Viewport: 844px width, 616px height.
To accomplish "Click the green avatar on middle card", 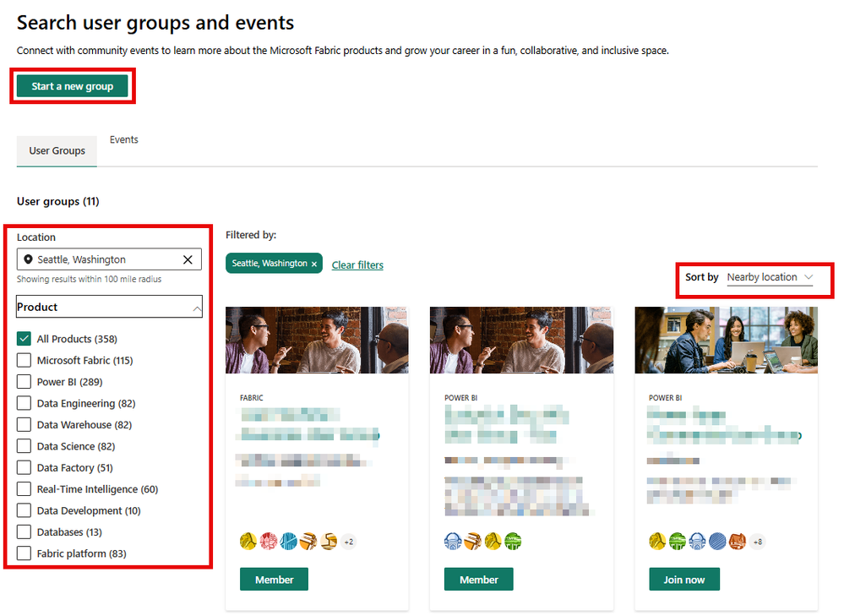I will click(513, 541).
